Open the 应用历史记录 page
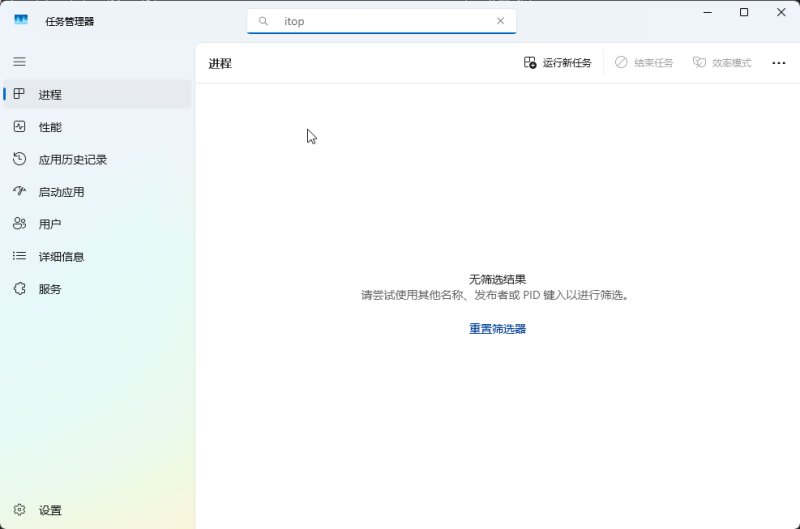This screenshot has height=529, width=800. pyautogui.click(x=97, y=160)
